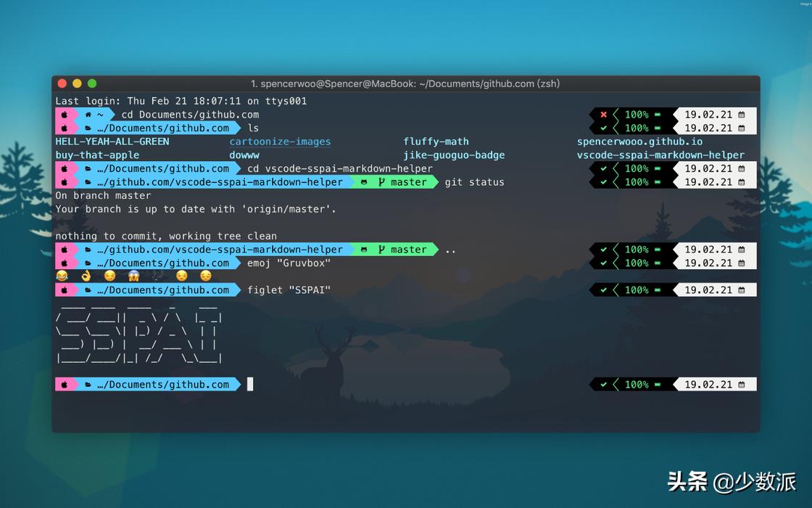This screenshot has height=508, width=812.
Task: Click the 'Your branch is up to date' line
Action: pyautogui.click(x=196, y=209)
